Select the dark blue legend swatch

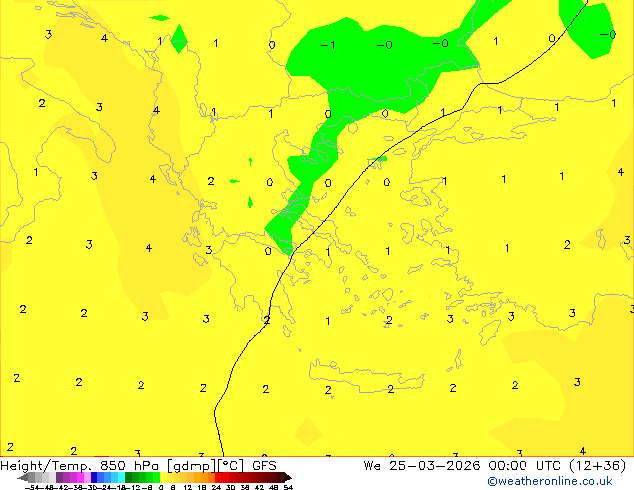point(94,477)
